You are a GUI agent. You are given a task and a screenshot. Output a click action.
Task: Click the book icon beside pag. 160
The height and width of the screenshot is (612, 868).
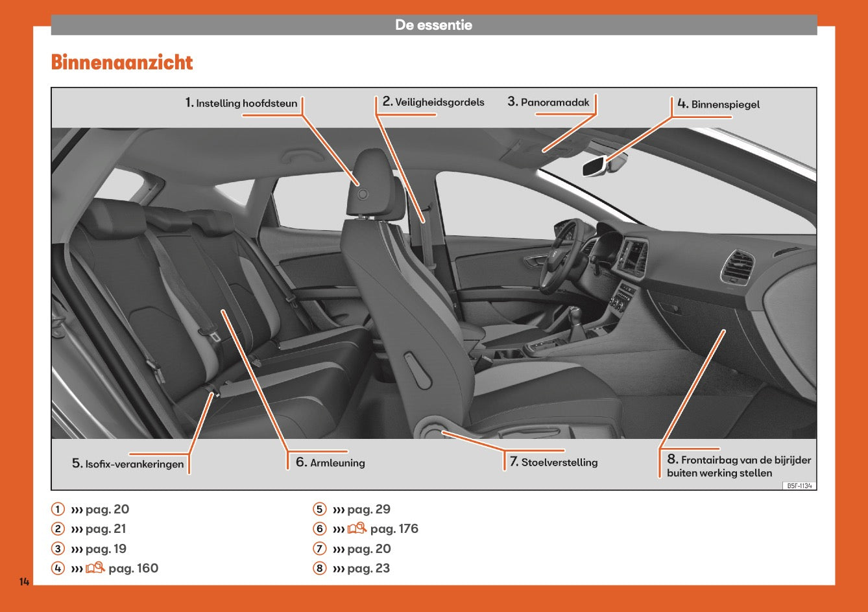[x=95, y=569]
